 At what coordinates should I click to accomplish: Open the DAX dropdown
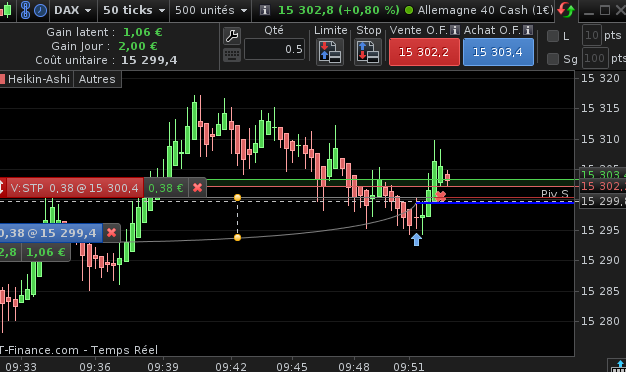(x=72, y=10)
